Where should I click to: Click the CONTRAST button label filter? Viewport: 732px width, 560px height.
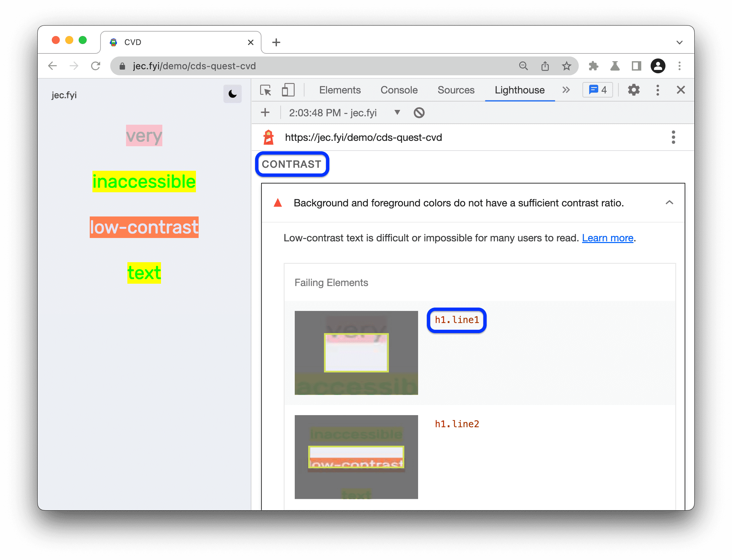coord(293,163)
